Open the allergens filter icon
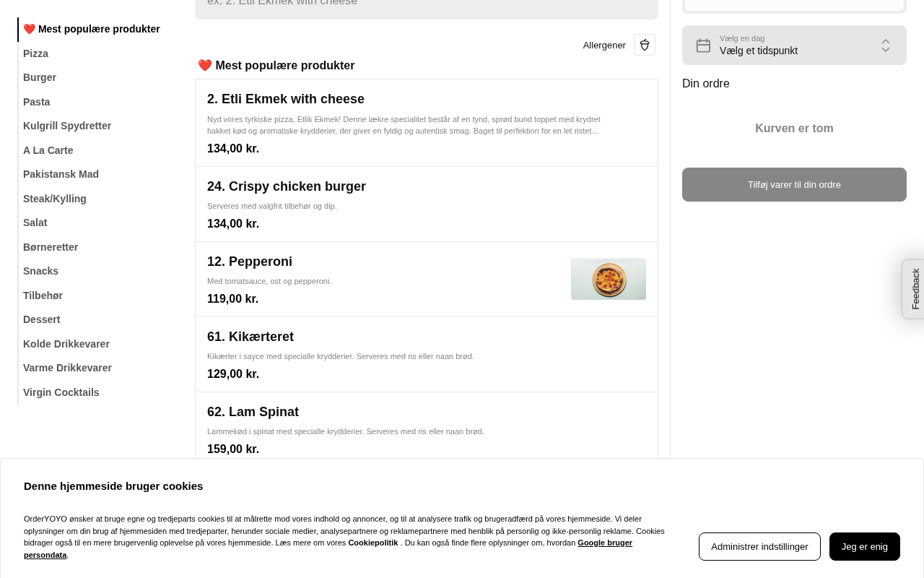This screenshot has width=924, height=578. tap(645, 45)
